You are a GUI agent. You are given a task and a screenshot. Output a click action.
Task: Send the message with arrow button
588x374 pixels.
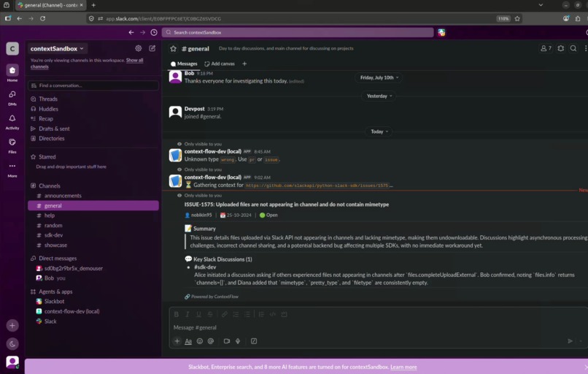click(x=570, y=341)
